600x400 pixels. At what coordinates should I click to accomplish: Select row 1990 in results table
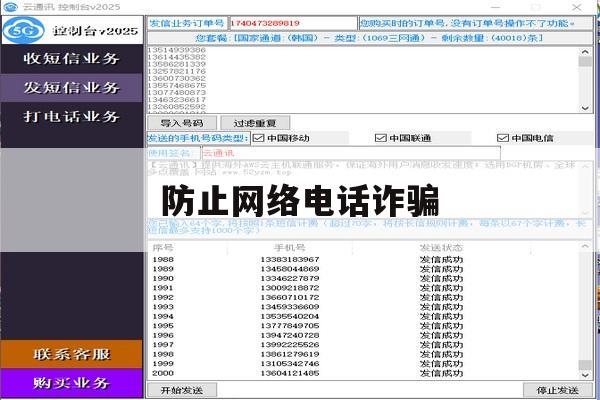click(x=364, y=278)
